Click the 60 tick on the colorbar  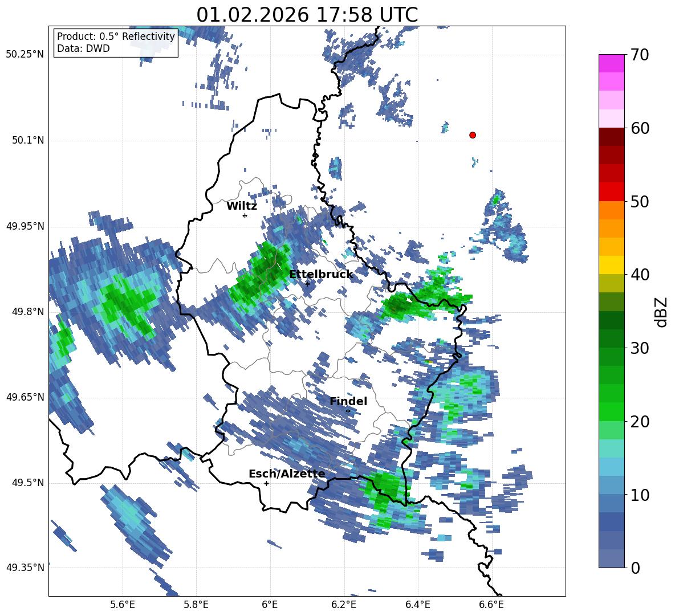[639, 128]
